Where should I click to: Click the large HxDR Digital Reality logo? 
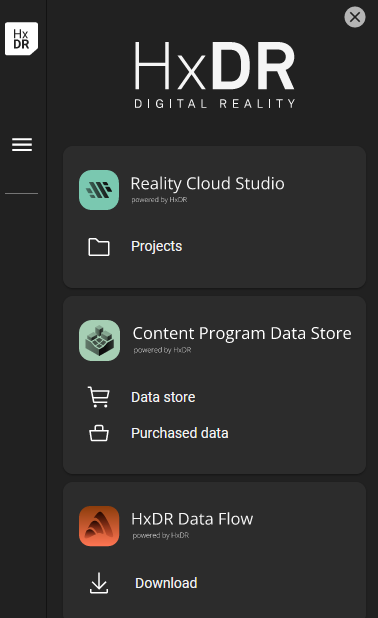click(214, 75)
